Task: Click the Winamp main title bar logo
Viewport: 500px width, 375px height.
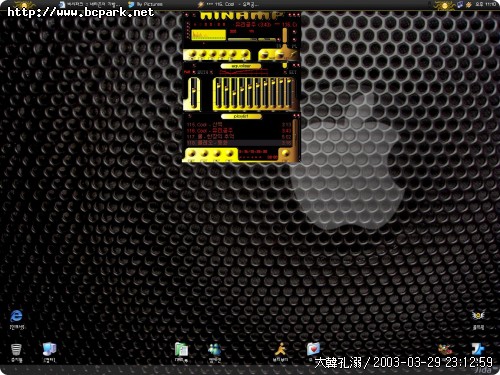Action: coord(241,15)
